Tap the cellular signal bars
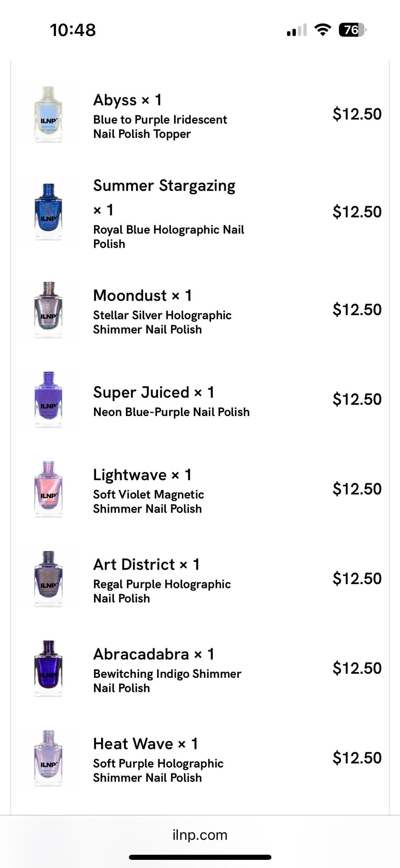 click(x=297, y=30)
